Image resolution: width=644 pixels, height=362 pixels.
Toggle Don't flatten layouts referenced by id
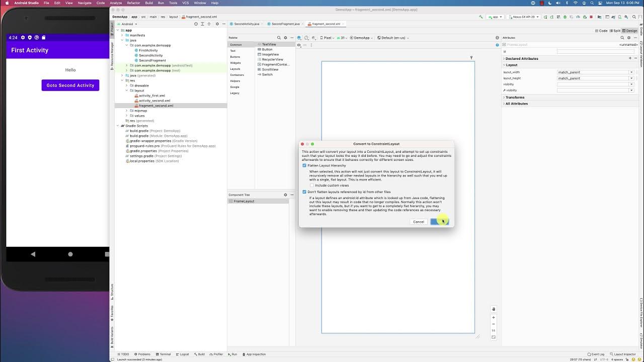tap(304, 192)
